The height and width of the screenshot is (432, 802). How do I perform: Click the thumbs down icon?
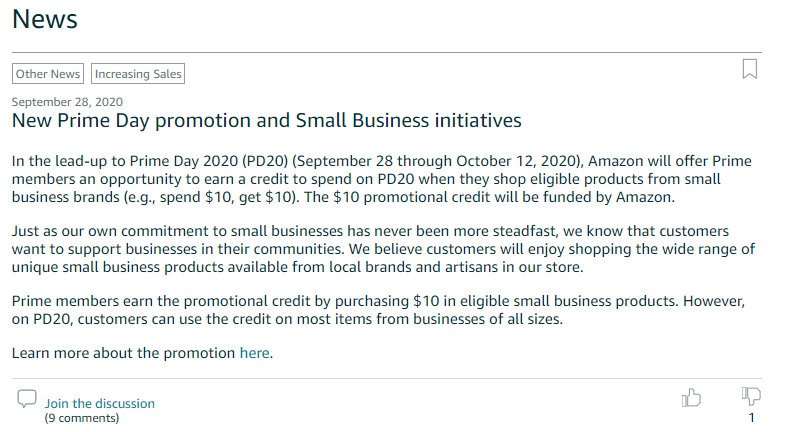[751, 396]
